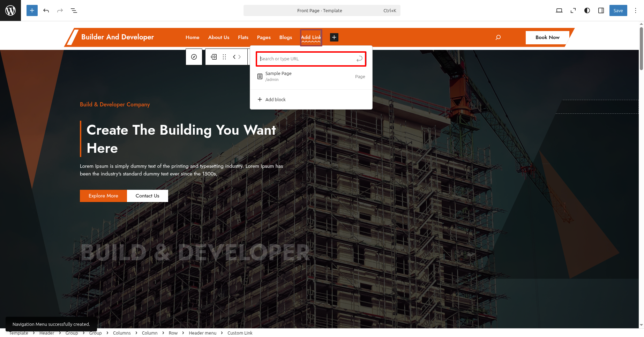
Task: Select Header menu in the breadcrumb
Action: (x=202, y=333)
